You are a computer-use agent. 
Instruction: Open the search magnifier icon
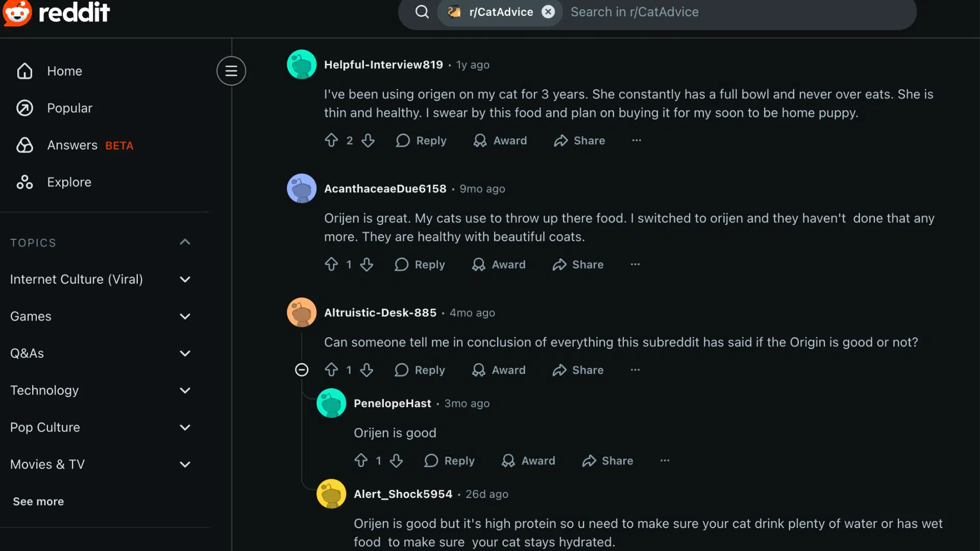[x=422, y=12]
